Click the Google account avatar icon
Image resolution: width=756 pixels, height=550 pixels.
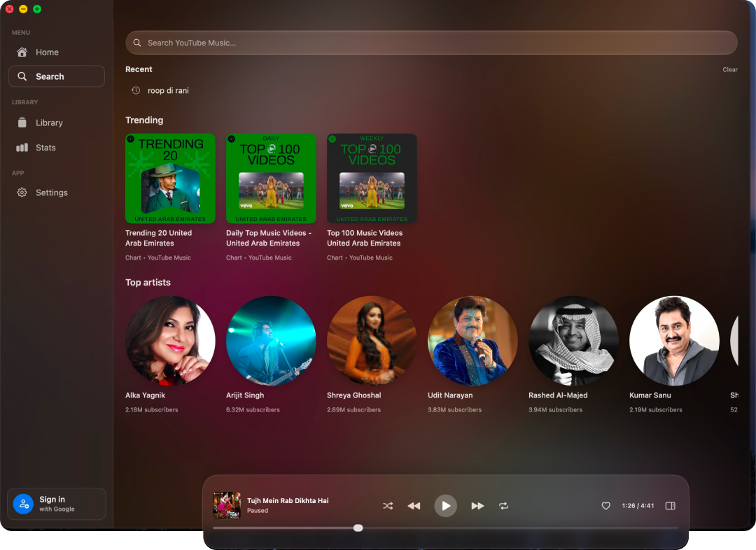pyautogui.click(x=23, y=505)
